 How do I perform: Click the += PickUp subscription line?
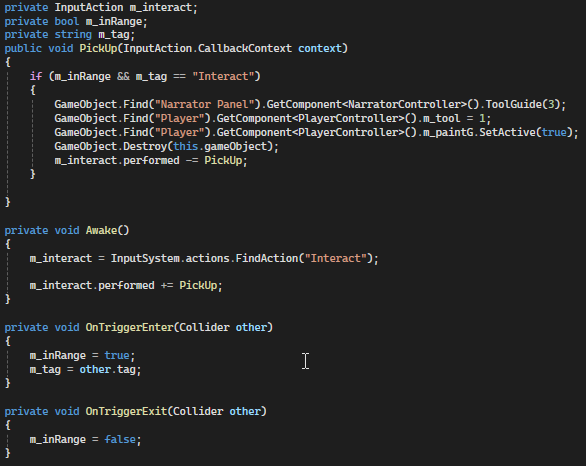click(x=126, y=286)
